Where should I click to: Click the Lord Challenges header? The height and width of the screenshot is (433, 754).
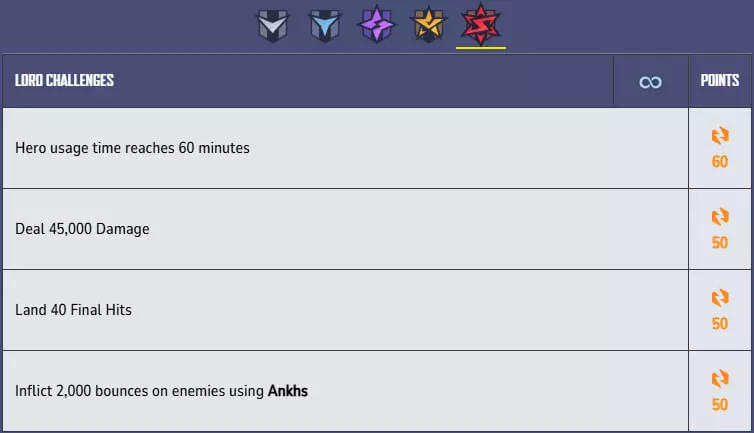pos(64,81)
